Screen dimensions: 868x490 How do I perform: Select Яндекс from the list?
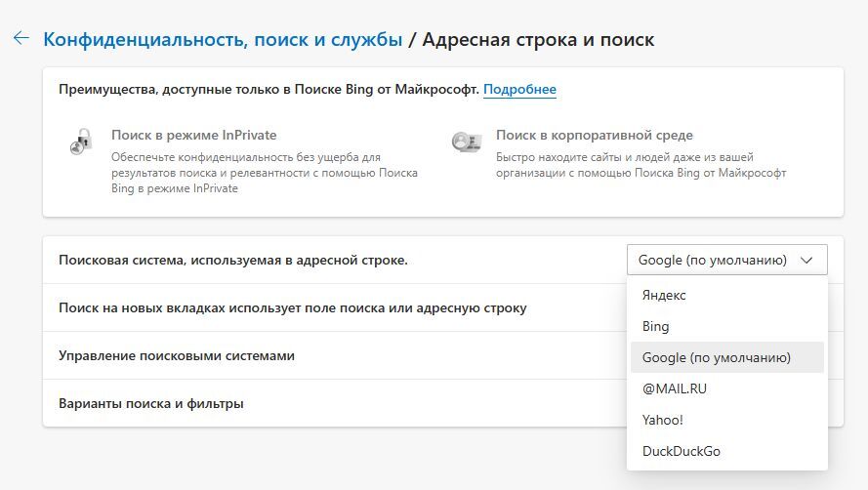pyautogui.click(x=665, y=295)
